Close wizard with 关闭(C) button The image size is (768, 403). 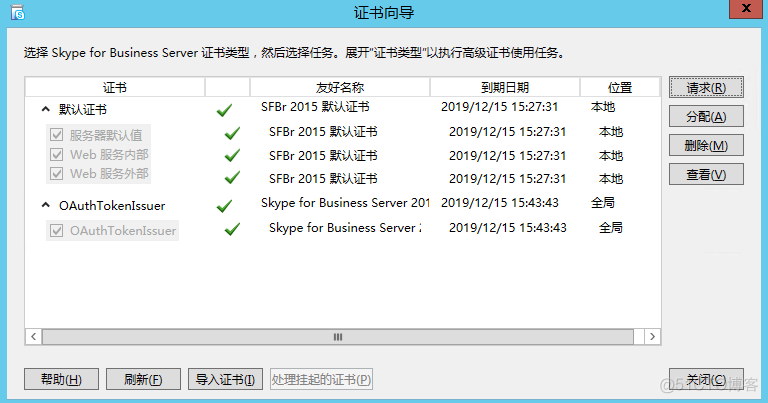[706, 379]
